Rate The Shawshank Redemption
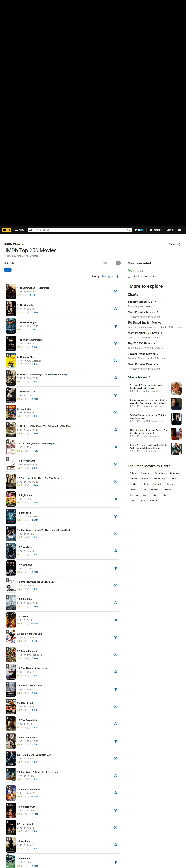This screenshot has width=186, height=868. (x=33, y=295)
